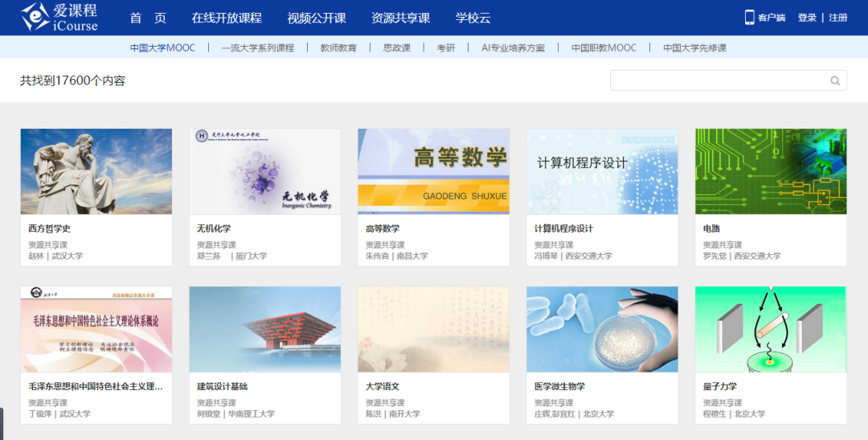
Task: Open 视频公开课 menu
Action: pos(316,18)
